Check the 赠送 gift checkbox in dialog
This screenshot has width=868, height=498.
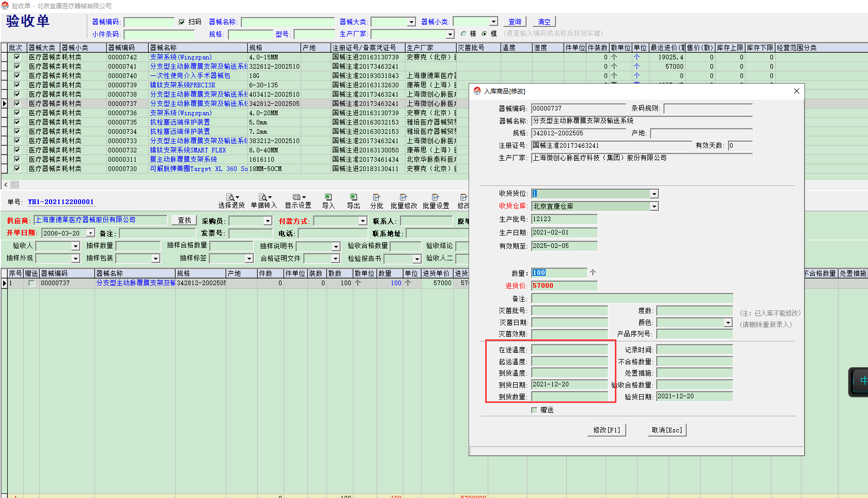534,410
